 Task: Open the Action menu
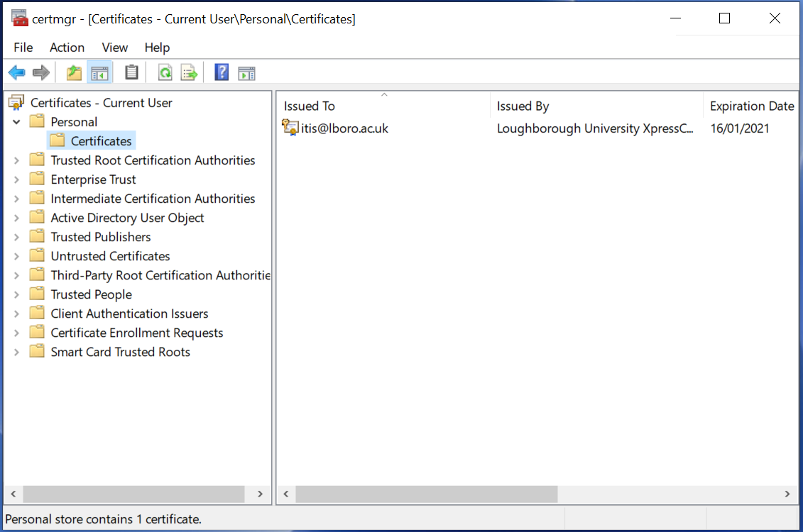coord(67,48)
